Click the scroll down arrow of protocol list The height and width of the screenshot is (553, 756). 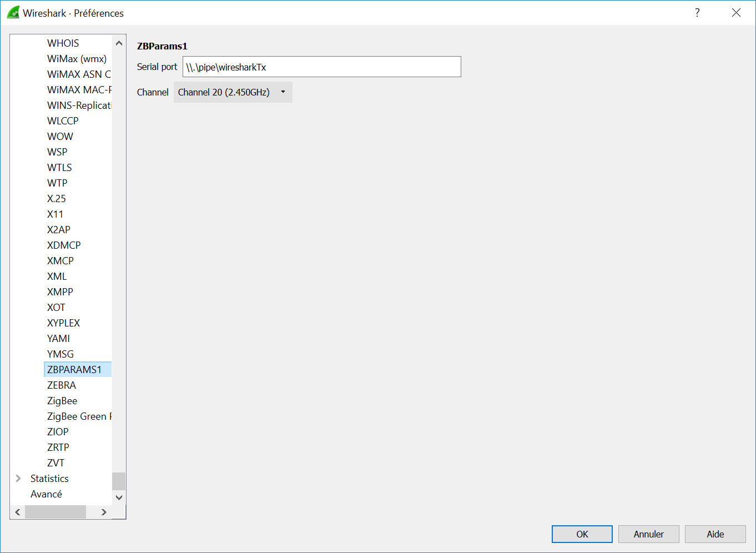[119, 497]
